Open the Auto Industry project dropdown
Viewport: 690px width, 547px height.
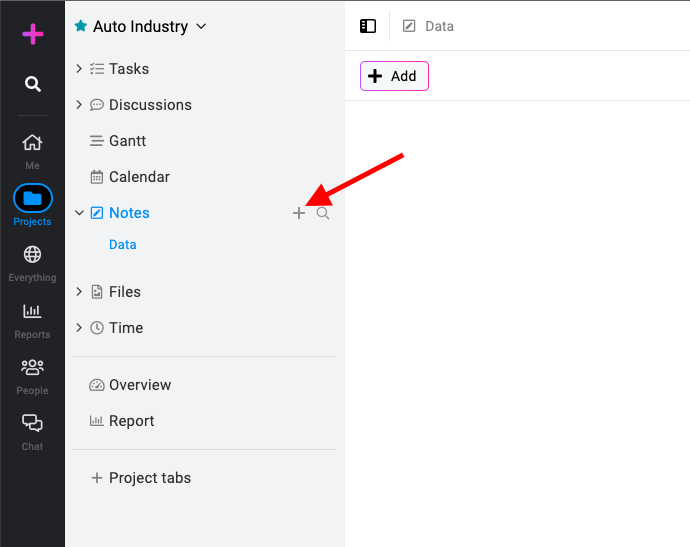point(201,26)
